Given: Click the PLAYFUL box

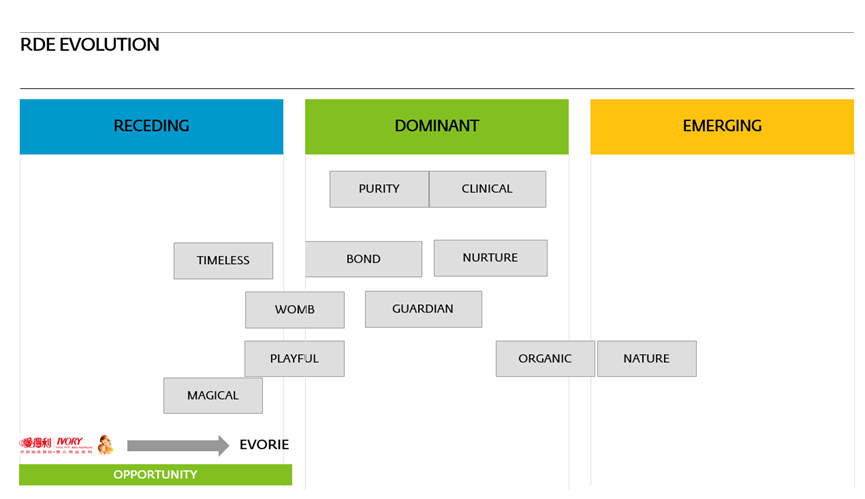Looking at the screenshot, I should [x=294, y=359].
